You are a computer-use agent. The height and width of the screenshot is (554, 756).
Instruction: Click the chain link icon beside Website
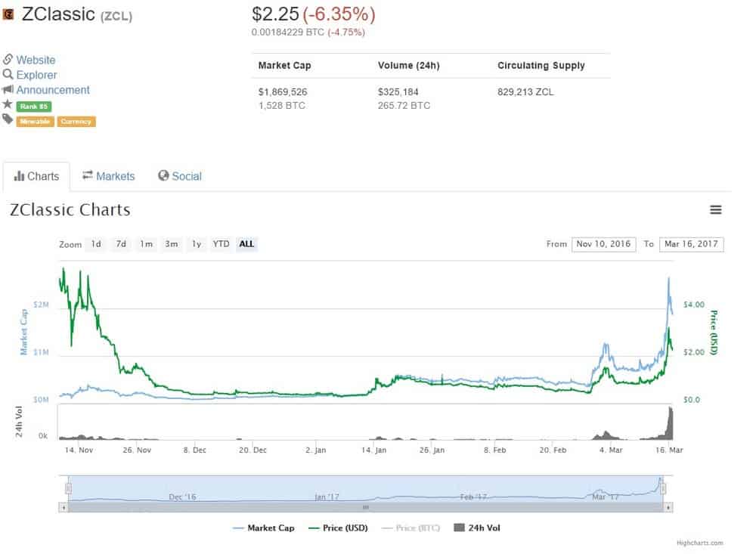tap(8, 59)
